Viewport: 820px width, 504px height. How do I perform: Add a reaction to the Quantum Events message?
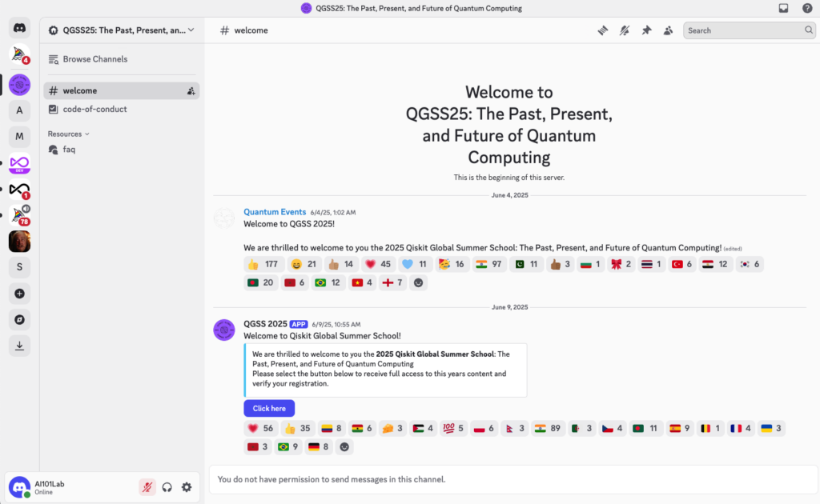click(x=418, y=282)
